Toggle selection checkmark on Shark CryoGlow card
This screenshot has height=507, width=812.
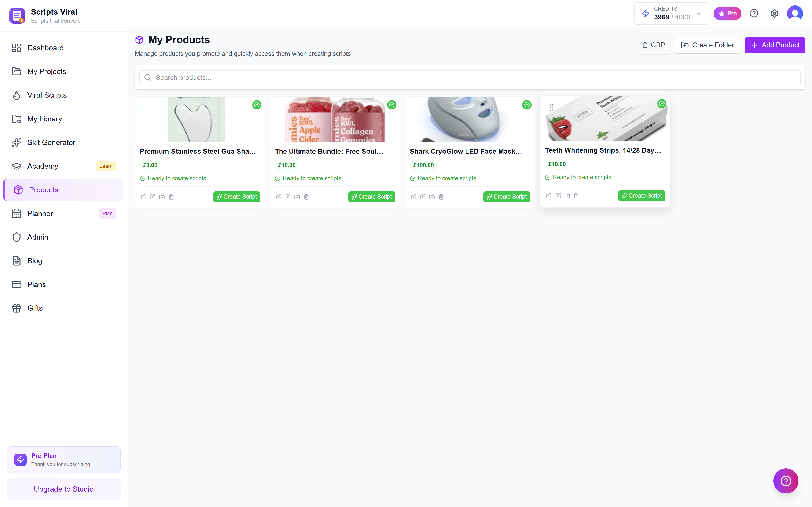[x=526, y=105]
